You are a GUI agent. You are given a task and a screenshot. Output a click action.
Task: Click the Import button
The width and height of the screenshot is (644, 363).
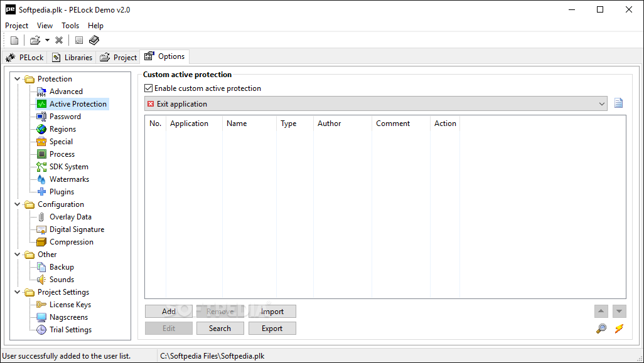point(272,312)
